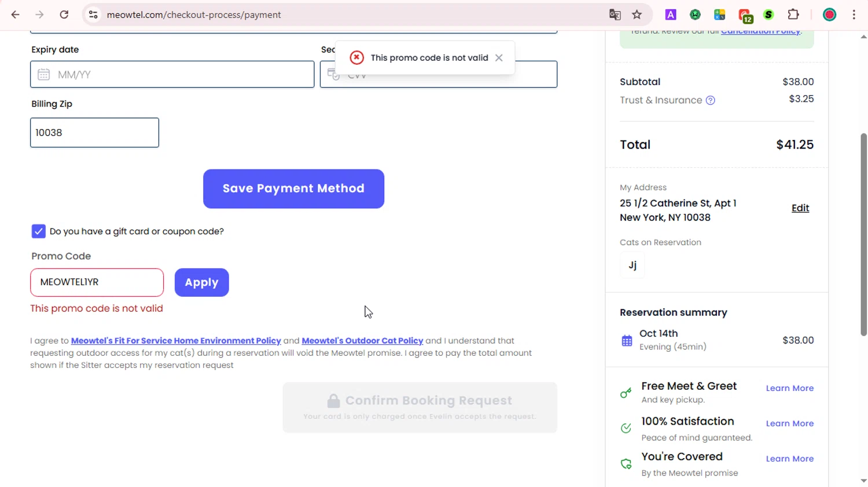Open Meowtel's Outdoor Cat Policy link
The image size is (868, 487).
[x=362, y=341]
